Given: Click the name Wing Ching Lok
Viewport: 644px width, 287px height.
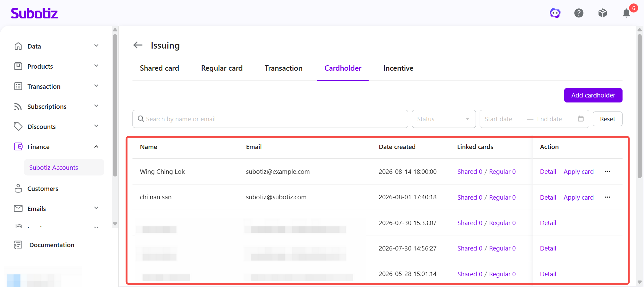Looking at the screenshot, I should [x=162, y=171].
